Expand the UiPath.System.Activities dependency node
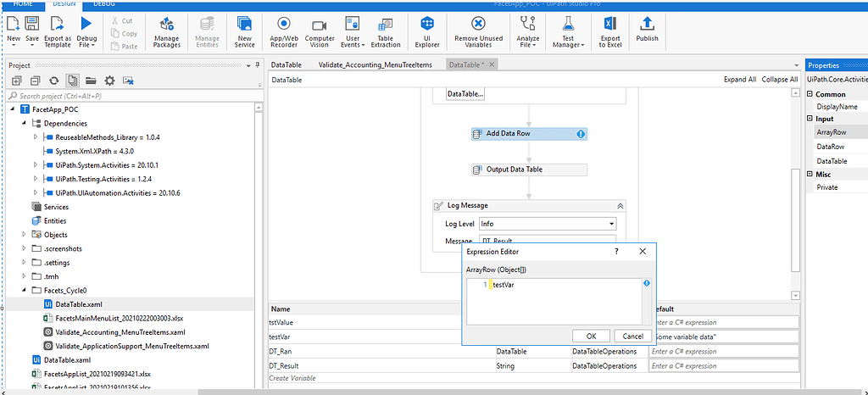 pyautogui.click(x=35, y=164)
